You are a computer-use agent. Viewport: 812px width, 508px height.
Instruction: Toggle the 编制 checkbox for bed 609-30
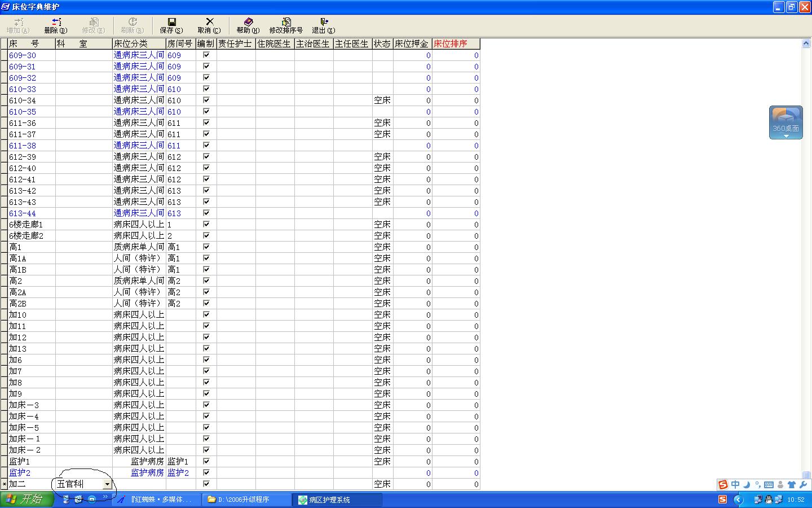click(x=206, y=55)
